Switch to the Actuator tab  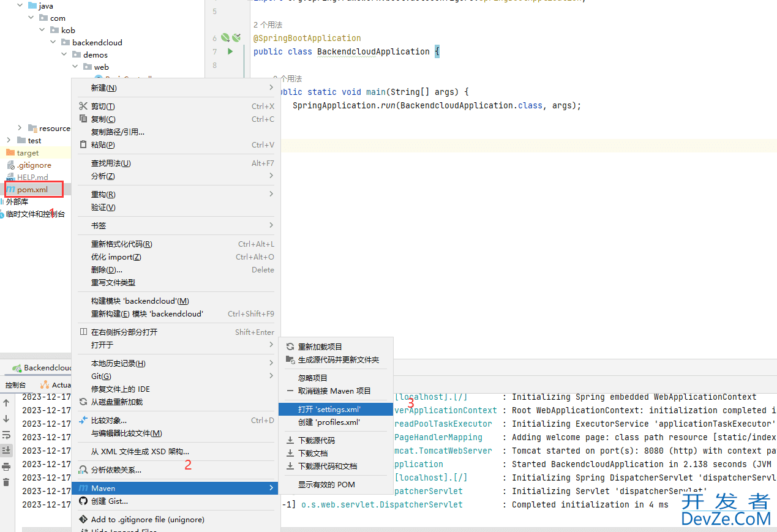[56, 384]
